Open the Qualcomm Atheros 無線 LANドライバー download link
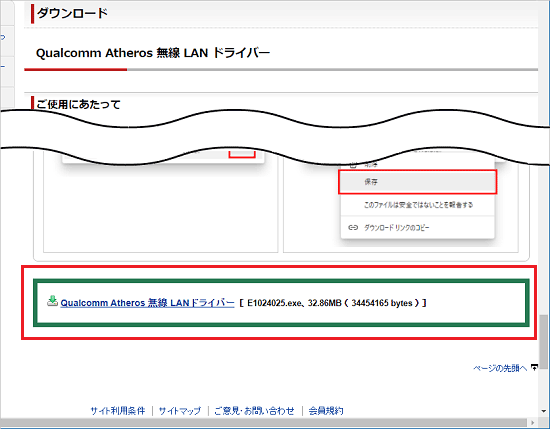 pyautogui.click(x=147, y=303)
